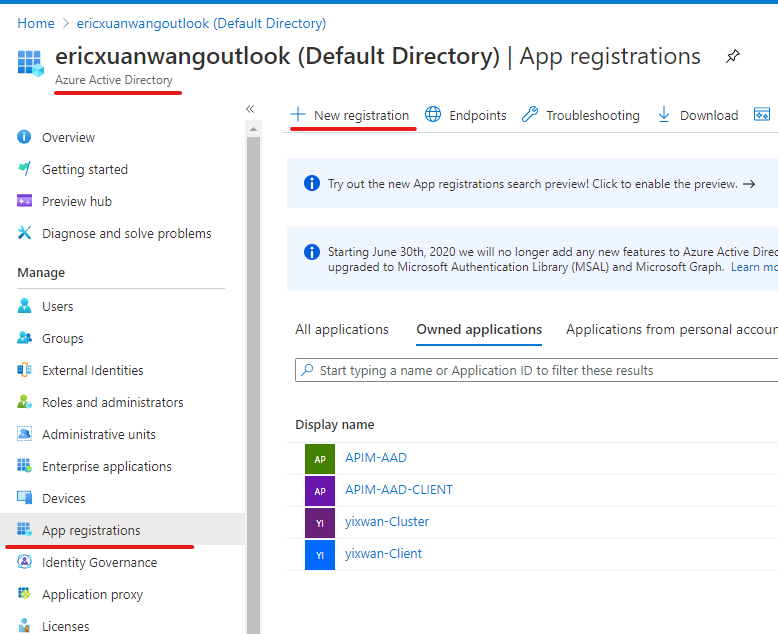Sort by Display name column header
778x634 pixels.
[335, 425]
